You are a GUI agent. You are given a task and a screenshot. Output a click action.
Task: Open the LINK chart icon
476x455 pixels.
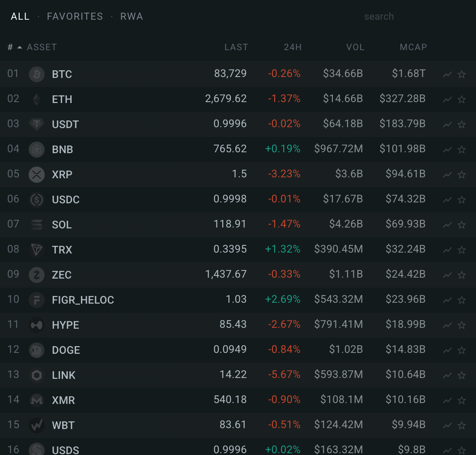point(447,375)
